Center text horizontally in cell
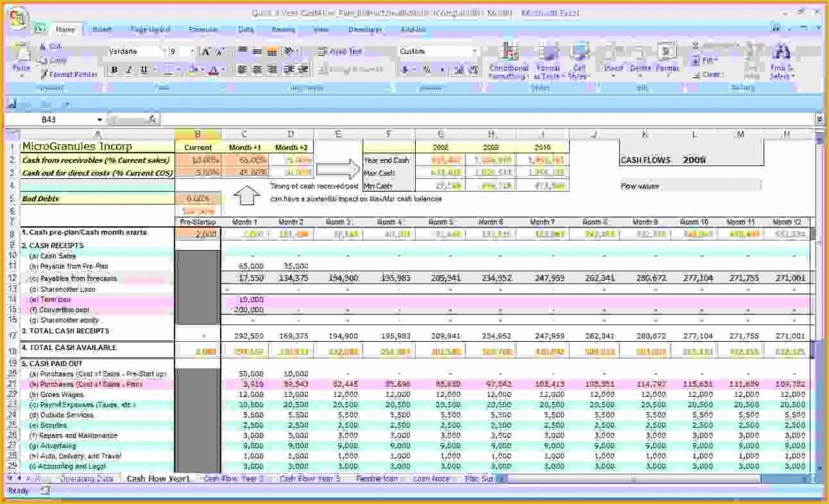 coord(257,70)
